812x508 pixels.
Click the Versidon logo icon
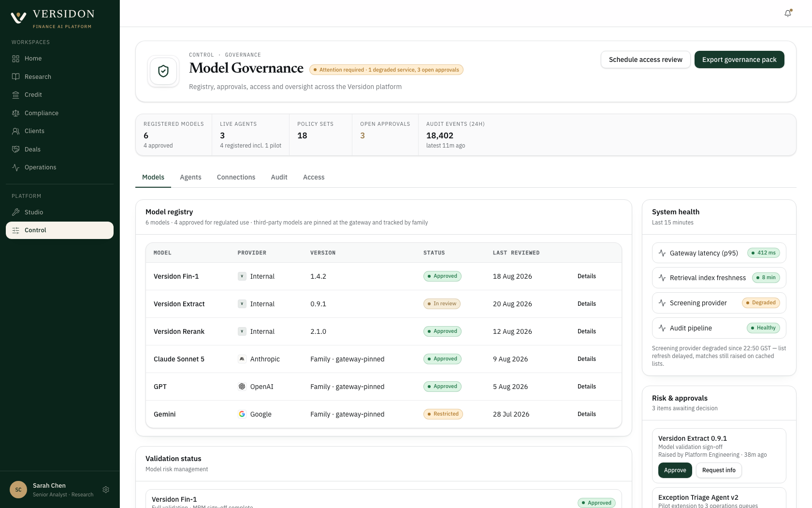pos(18,17)
